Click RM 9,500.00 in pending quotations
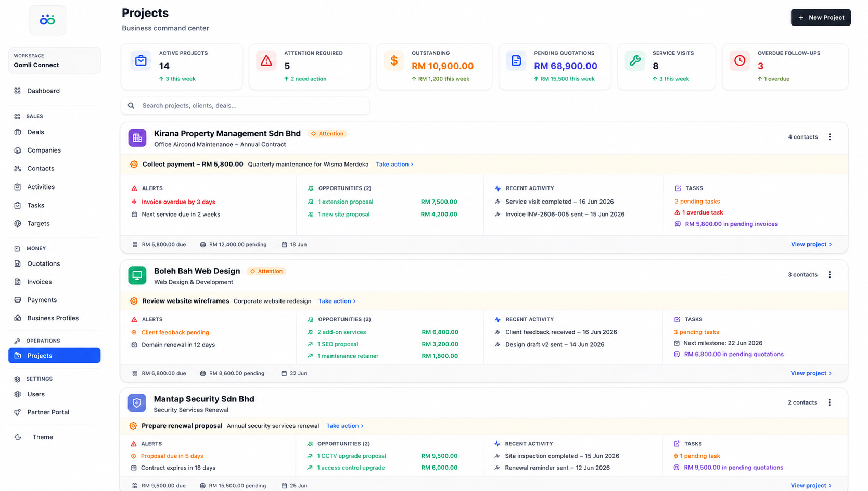Screen dimensions: 868x491 (x=734, y=468)
